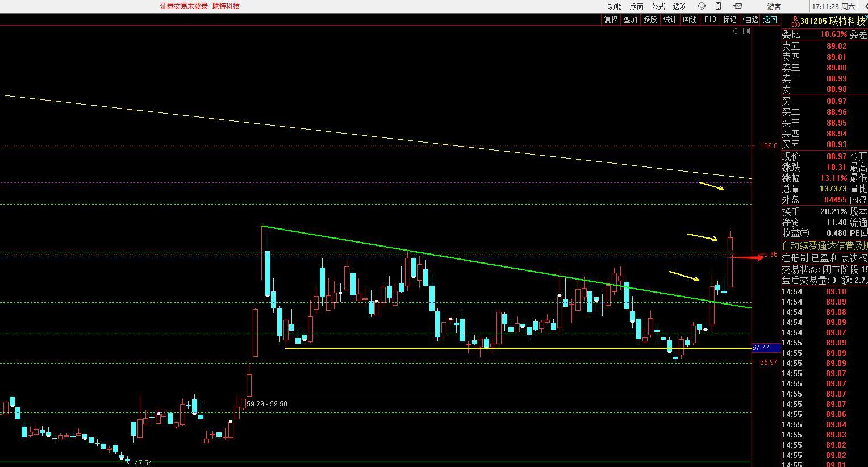Click the red 联特科技 title text
This screenshot has width=868, height=467.
point(226,6)
